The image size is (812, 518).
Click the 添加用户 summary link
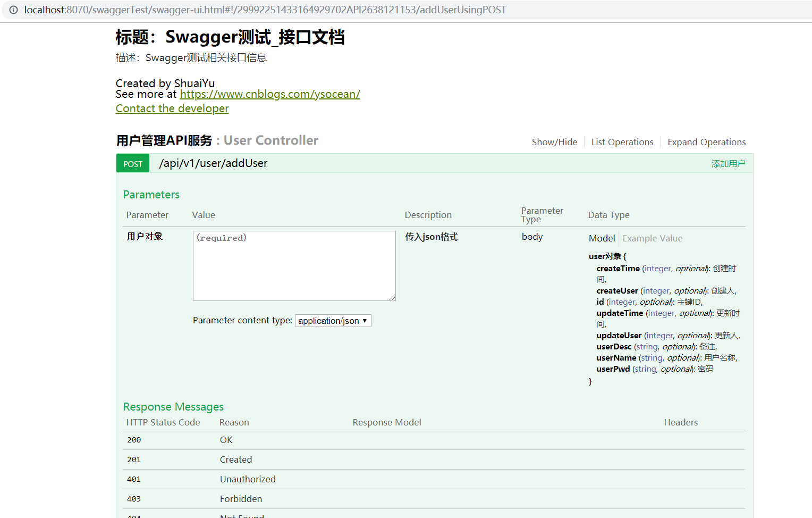click(728, 164)
